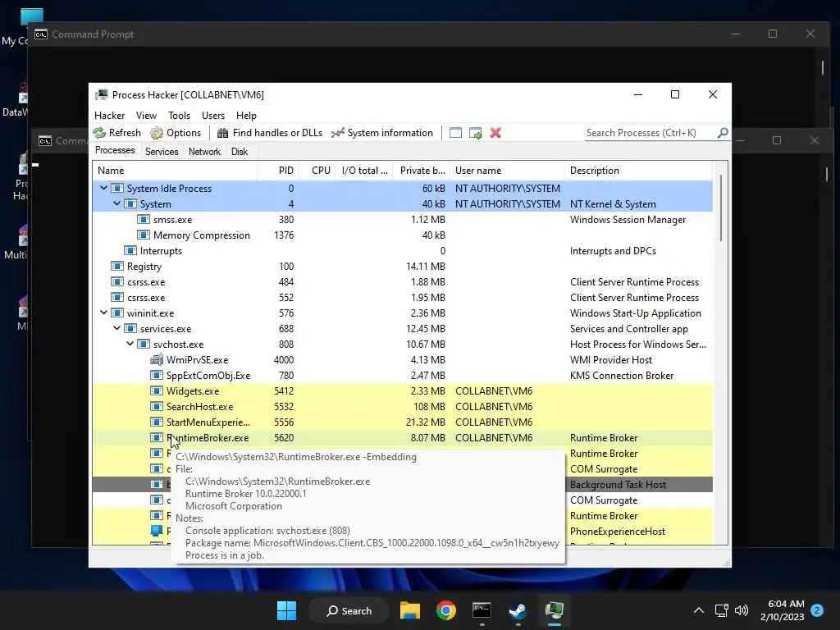Open Options from the toolbar
840x630 pixels.
[x=176, y=133]
